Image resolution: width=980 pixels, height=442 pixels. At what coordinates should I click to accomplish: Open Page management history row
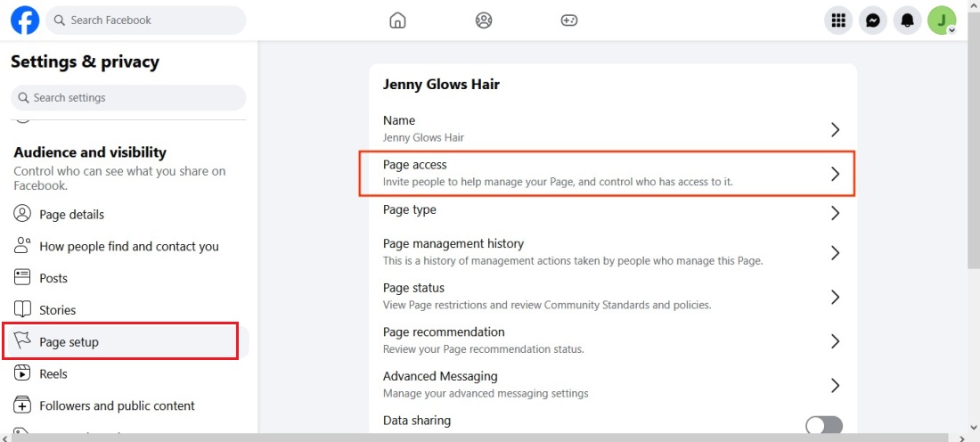(x=607, y=252)
